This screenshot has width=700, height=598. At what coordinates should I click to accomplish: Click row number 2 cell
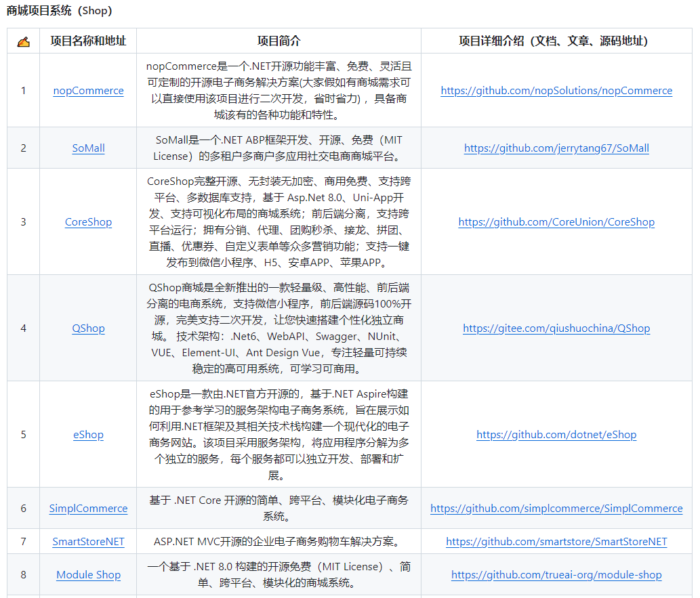(x=23, y=148)
